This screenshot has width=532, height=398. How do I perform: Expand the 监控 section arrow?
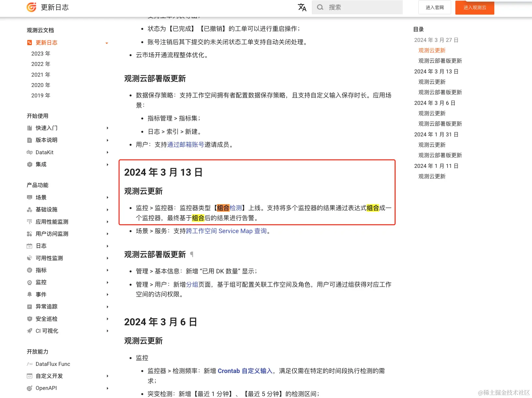point(107,282)
